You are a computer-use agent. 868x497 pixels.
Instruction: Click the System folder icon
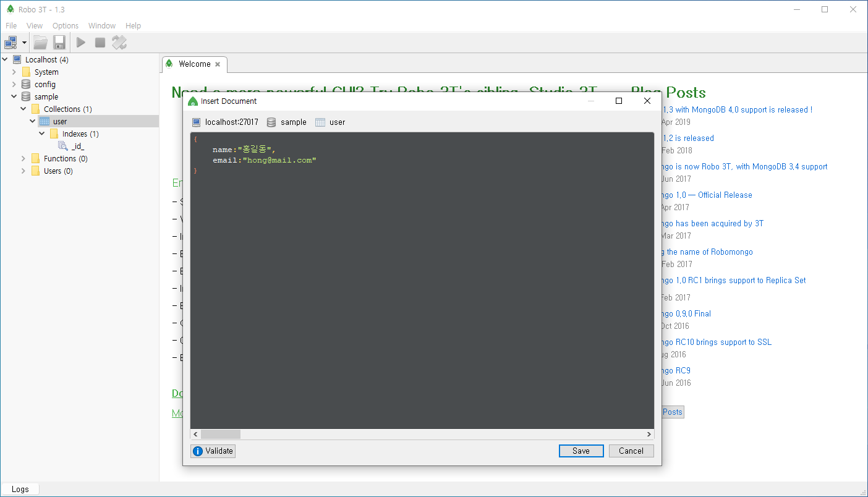coord(26,72)
